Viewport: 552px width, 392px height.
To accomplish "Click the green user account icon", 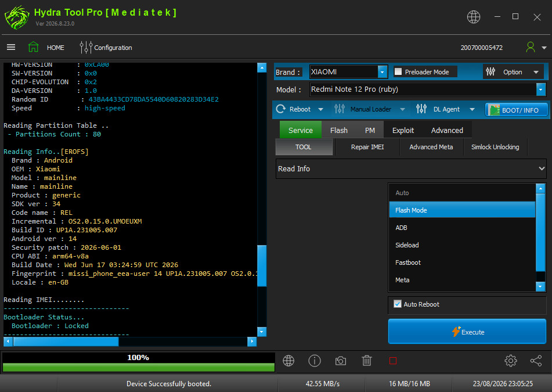I will pyautogui.click(x=530, y=47).
